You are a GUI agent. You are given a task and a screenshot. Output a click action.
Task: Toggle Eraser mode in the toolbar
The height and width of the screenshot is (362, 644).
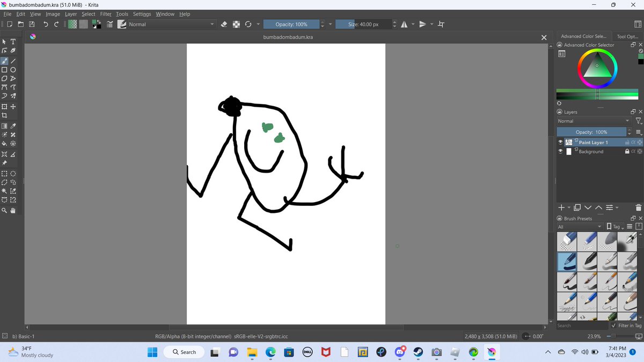225,24
